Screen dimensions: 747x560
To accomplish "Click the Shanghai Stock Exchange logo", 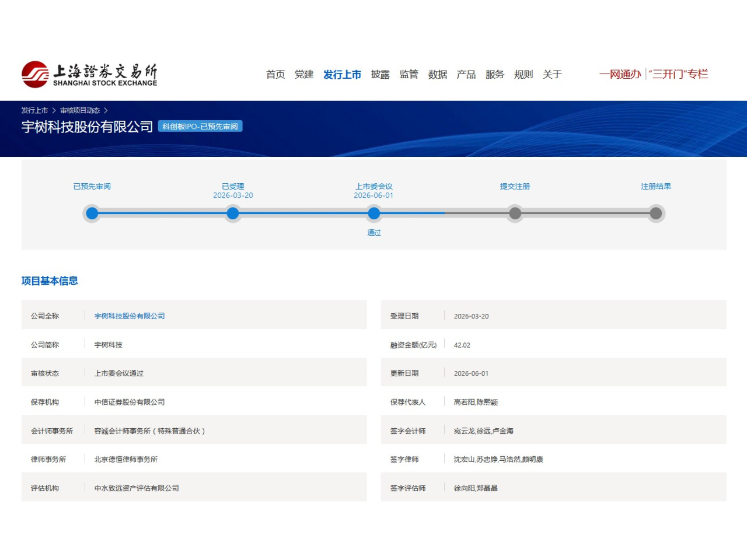I will (89, 74).
